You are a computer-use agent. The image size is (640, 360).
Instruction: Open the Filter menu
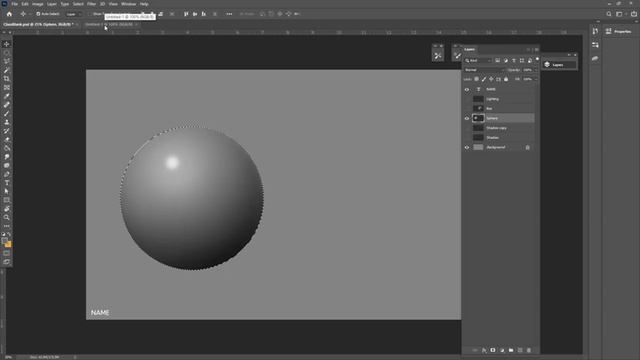coord(91,4)
